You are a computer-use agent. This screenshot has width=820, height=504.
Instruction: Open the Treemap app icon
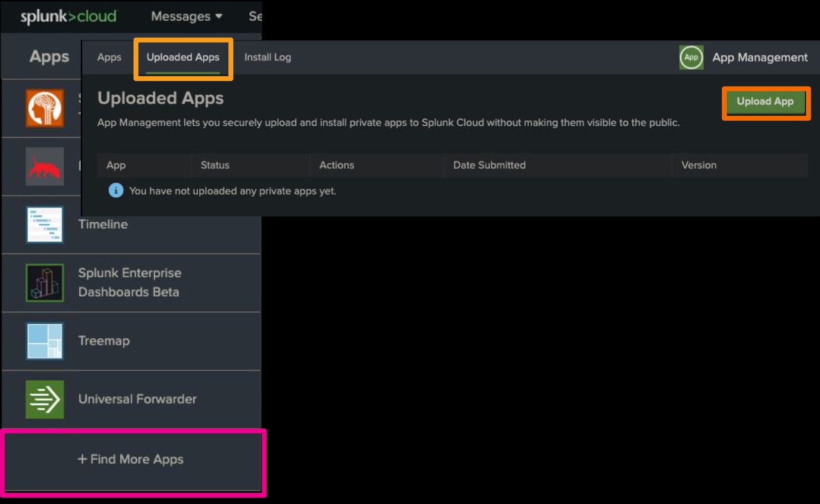tap(45, 341)
